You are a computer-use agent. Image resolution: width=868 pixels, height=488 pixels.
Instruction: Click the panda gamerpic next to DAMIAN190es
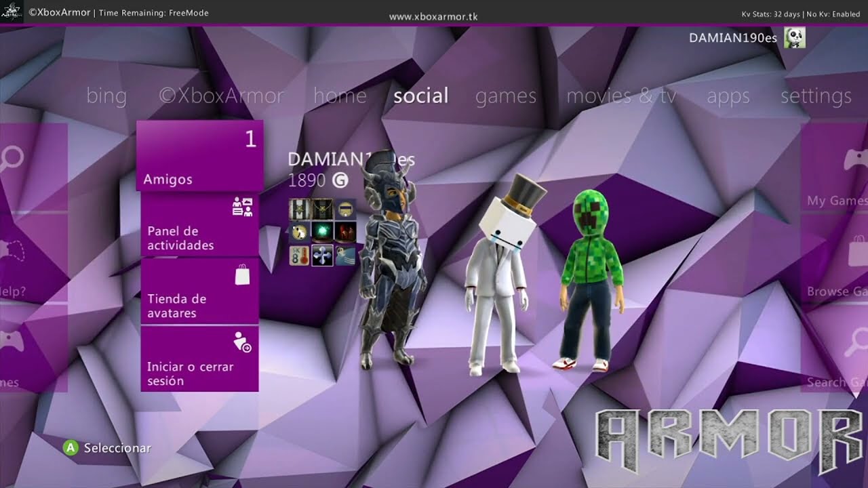pos(795,38)
